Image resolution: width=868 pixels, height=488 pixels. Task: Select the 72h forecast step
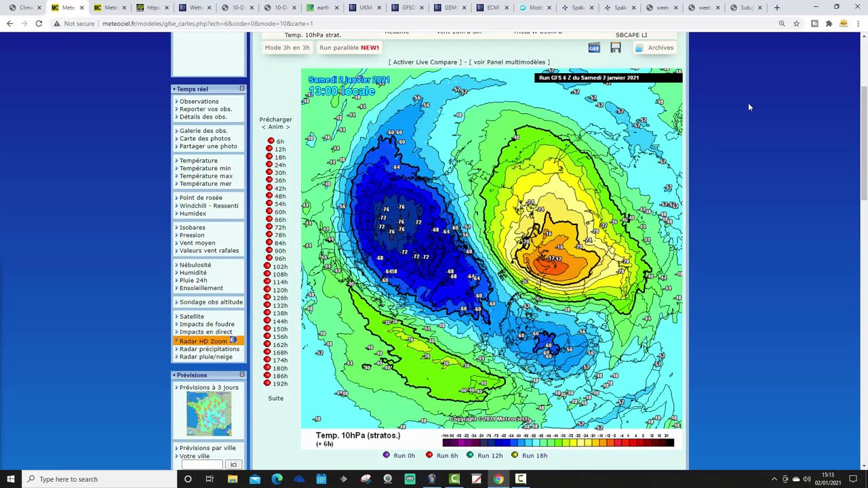coord(279,227)
